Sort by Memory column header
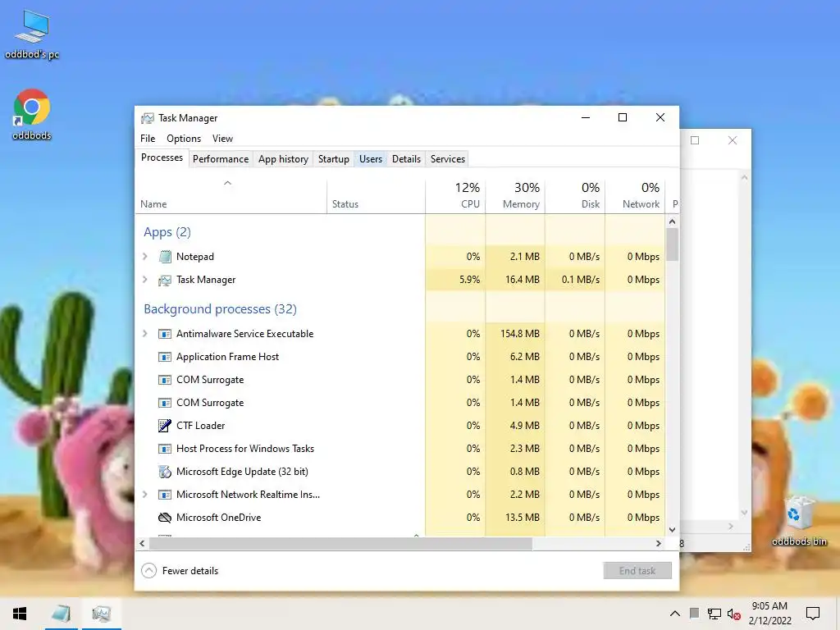 coord(515,197)
